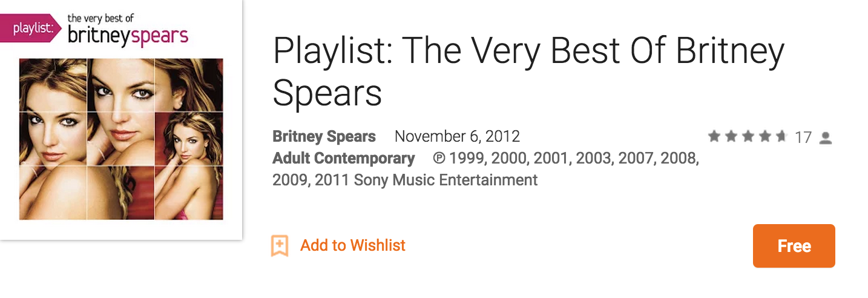Click the third rating star
Image resolution: width=868 pixels, height=298 pixels.
point(748,137)
